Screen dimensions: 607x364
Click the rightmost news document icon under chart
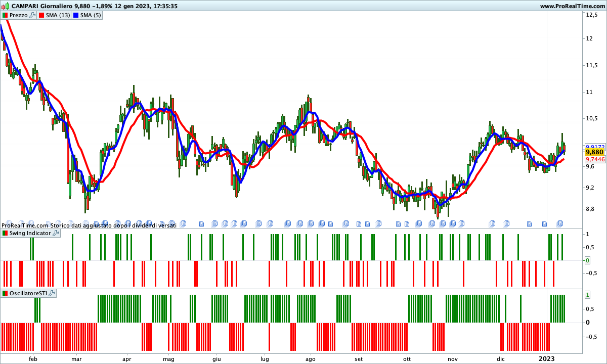560,223
